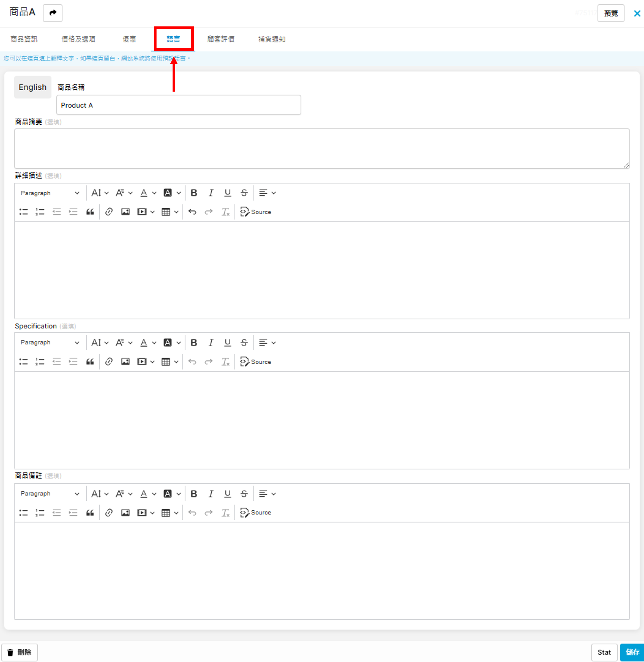Viewport: 644px width, 662px height.
Task: Click the 儲存 save button
Action: click(x=632, y=652)
